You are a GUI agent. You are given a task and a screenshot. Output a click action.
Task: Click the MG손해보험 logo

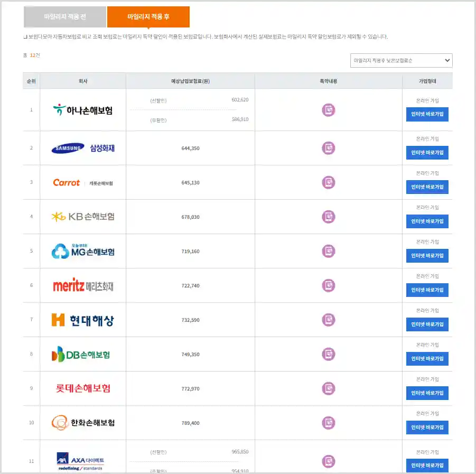[83, 251]
